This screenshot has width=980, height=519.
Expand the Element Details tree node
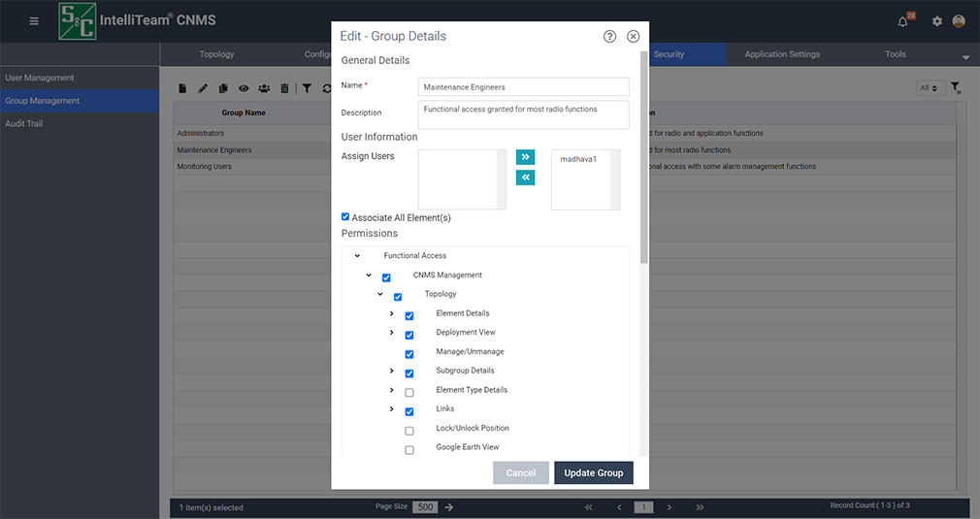[x=392, y=313]
